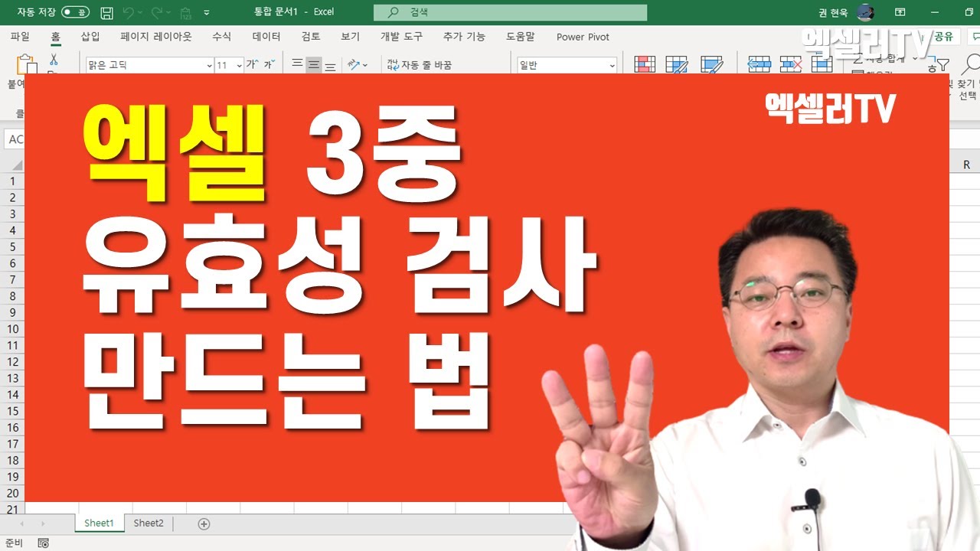Click the 공유 share button
This screenshot has width=980, height=551.
942,37
